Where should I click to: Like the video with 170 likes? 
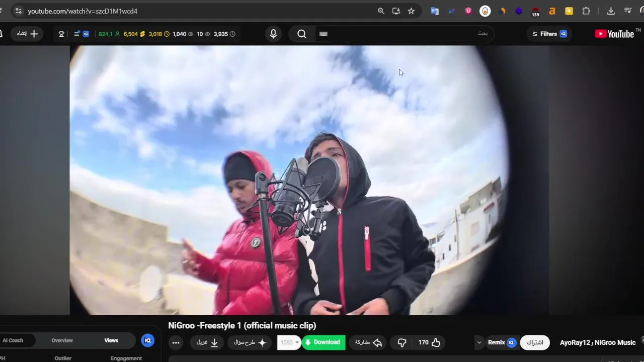(x=429, y=342)
